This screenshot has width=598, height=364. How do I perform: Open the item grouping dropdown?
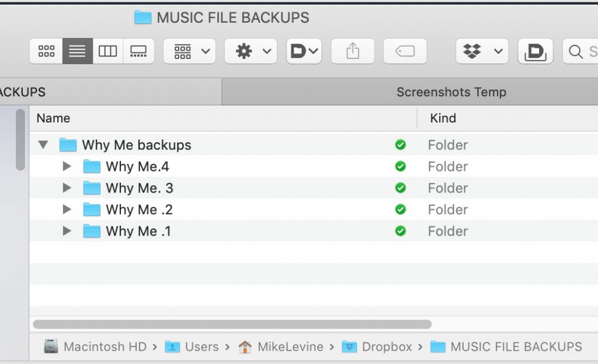tap(189, 51)
